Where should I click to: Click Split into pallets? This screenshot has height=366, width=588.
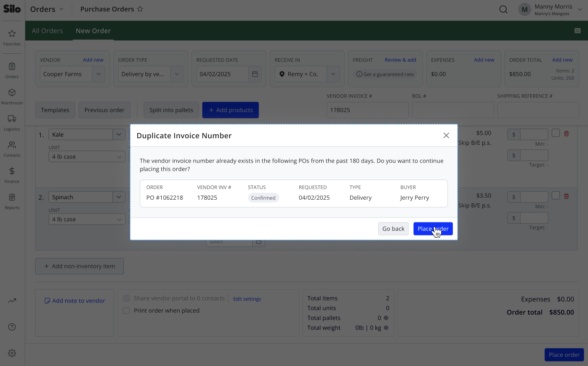(x=171, y=110)
